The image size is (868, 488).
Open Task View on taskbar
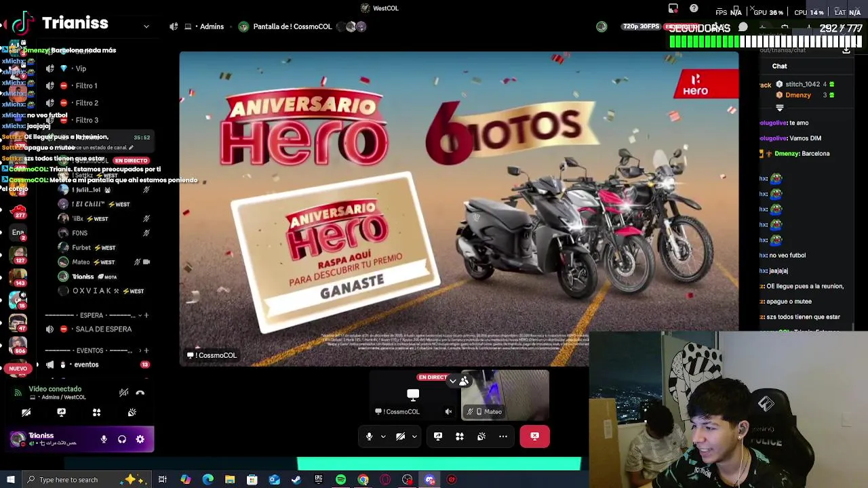(x=163, y=480)
